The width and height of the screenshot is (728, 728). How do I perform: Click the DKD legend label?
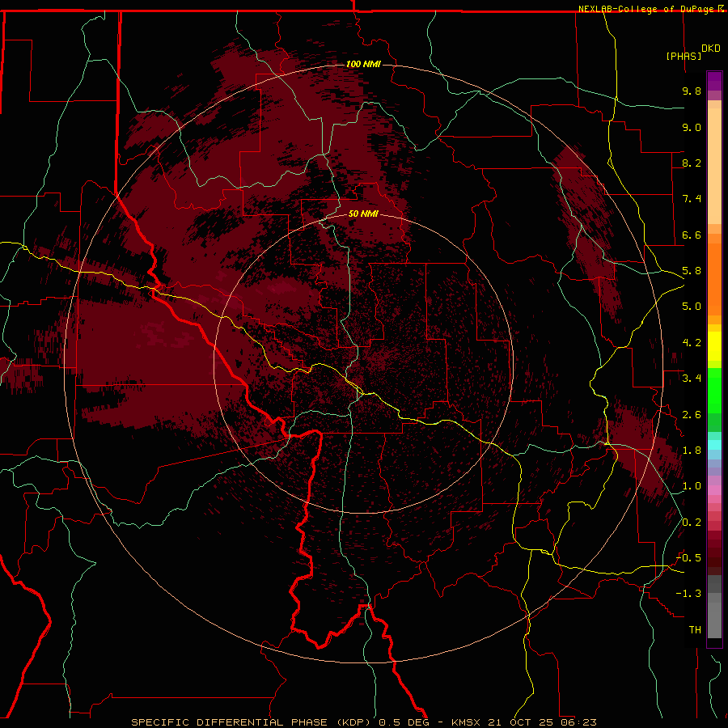pyautogui.click(x=711, y=49)
